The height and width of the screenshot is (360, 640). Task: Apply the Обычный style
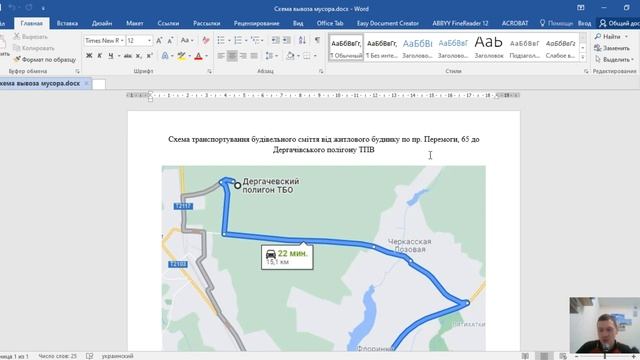point(346,48)
